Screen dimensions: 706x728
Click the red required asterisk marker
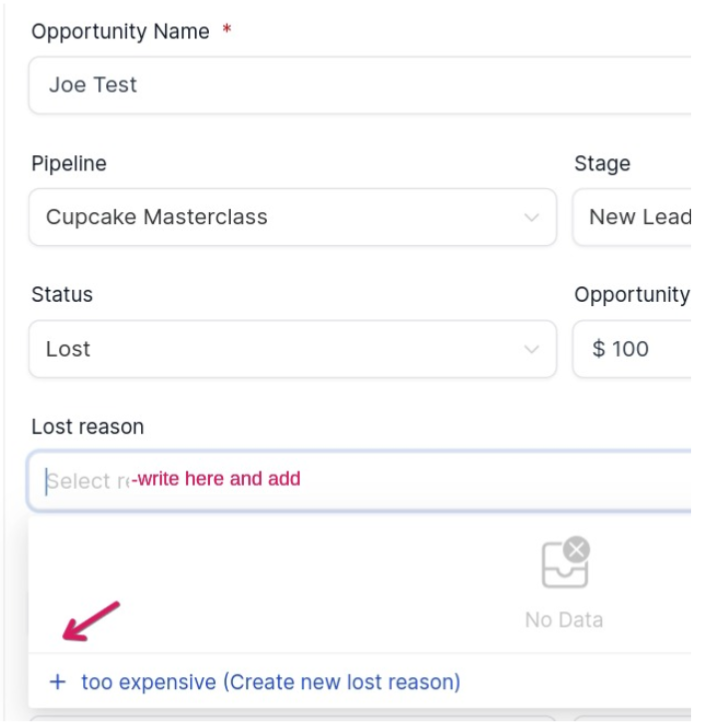[228, 32]
